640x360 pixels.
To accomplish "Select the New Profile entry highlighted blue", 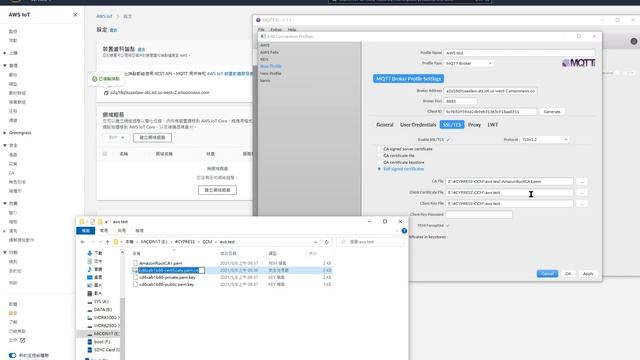I will (x=271, y=66).
